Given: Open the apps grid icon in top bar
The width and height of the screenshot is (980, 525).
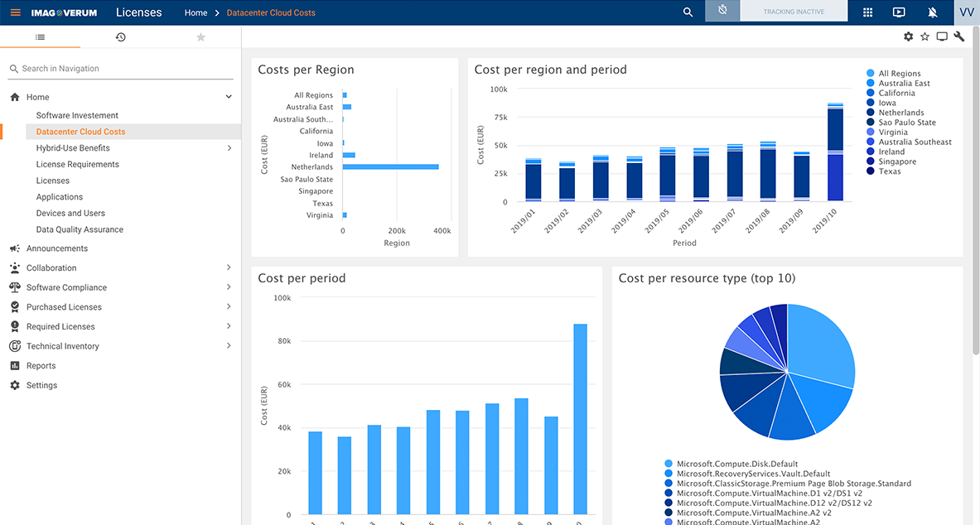Looking at the screenshot, I should [865, 12].
